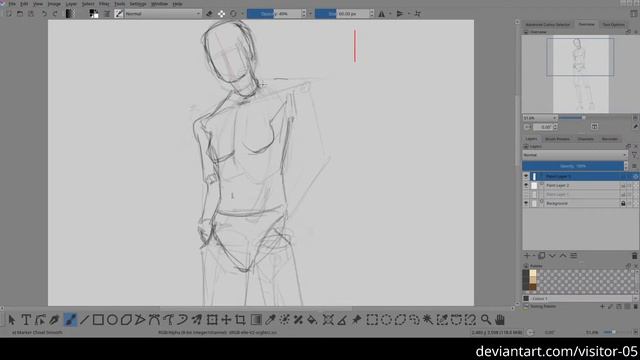
Task: Click the foreground/background color swatch
Action: coord(93,14)
